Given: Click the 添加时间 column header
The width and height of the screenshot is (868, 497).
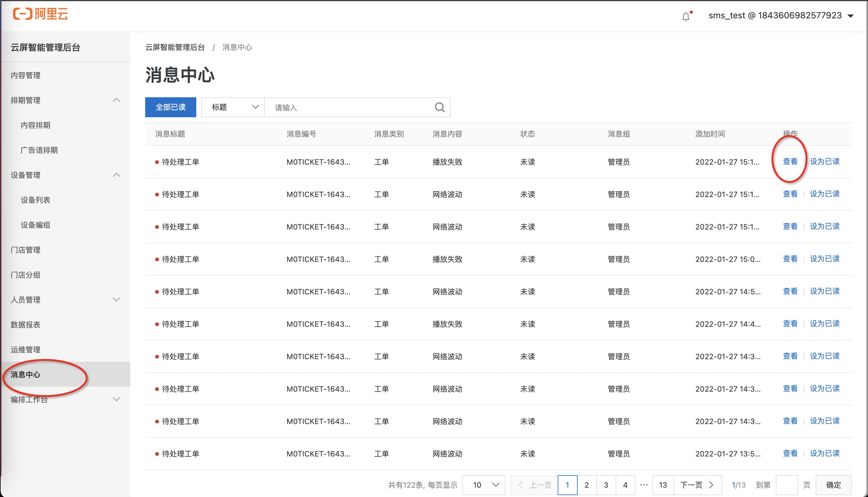Looking at the screenshot, I should point(710,134).
